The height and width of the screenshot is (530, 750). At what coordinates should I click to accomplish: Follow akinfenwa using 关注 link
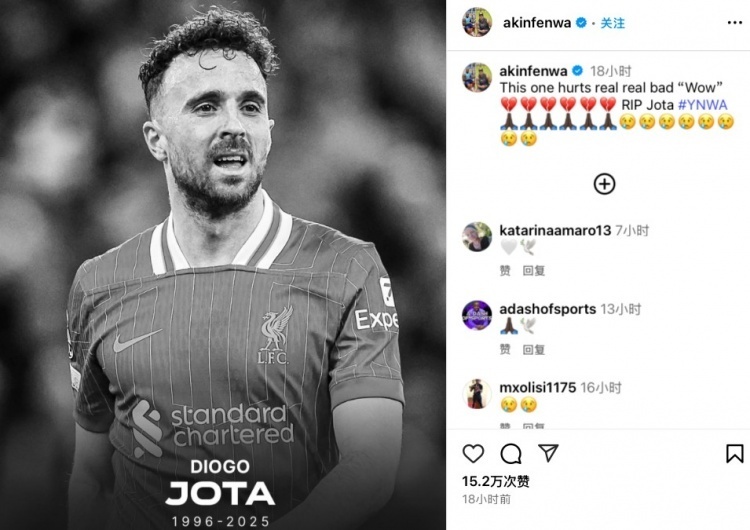point(613,23)
